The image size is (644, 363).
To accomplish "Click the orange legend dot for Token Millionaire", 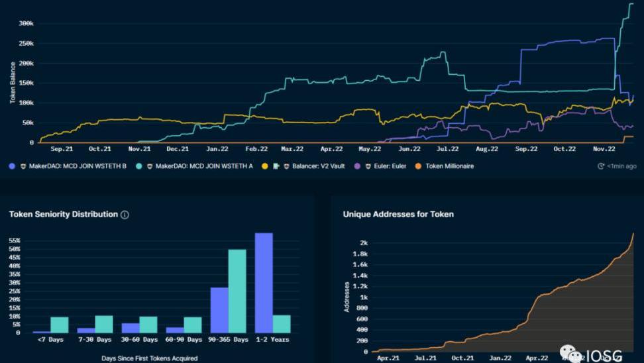I will click(418, 166).
